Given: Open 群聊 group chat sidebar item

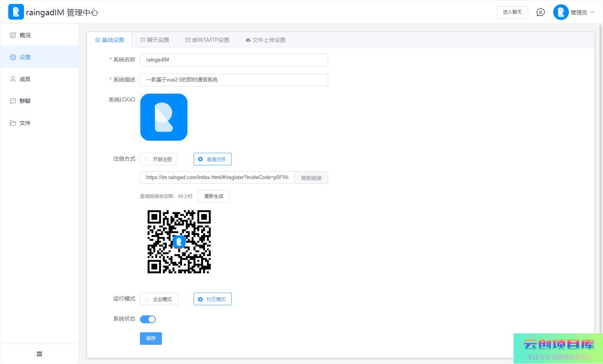Looking at the screenshot, I should [x=25, y=101].
